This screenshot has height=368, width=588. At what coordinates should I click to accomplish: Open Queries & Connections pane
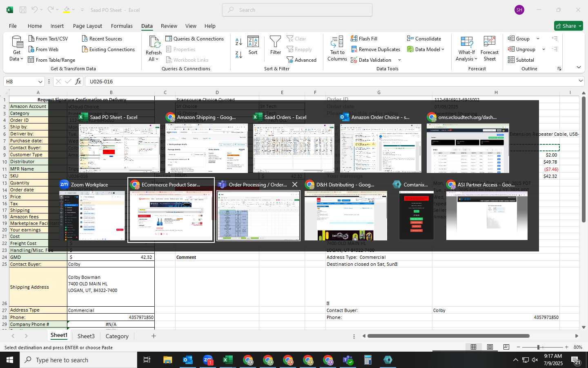[195, 38]
